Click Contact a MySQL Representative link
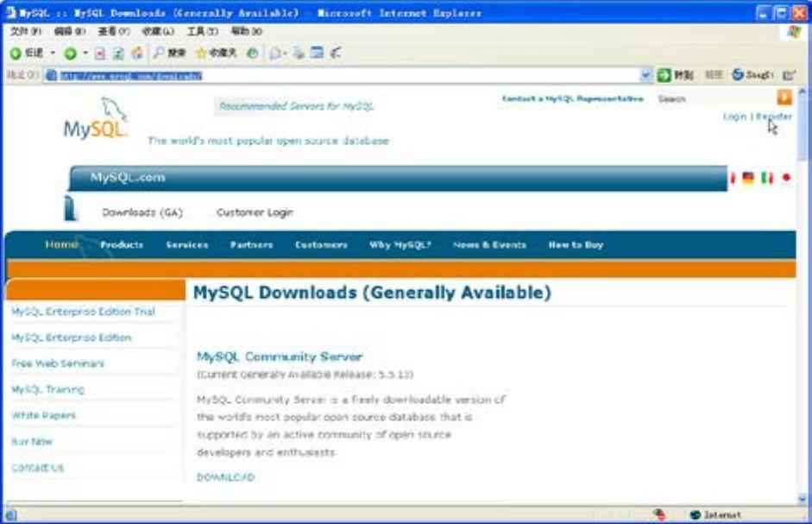The image size is (812, 524). 573,98
